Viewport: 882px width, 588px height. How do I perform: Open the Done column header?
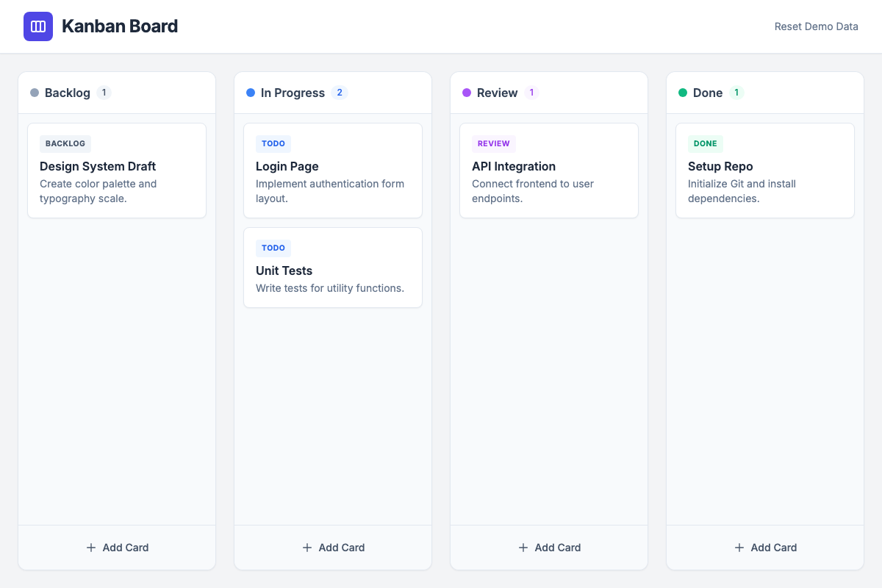(708, 93)
